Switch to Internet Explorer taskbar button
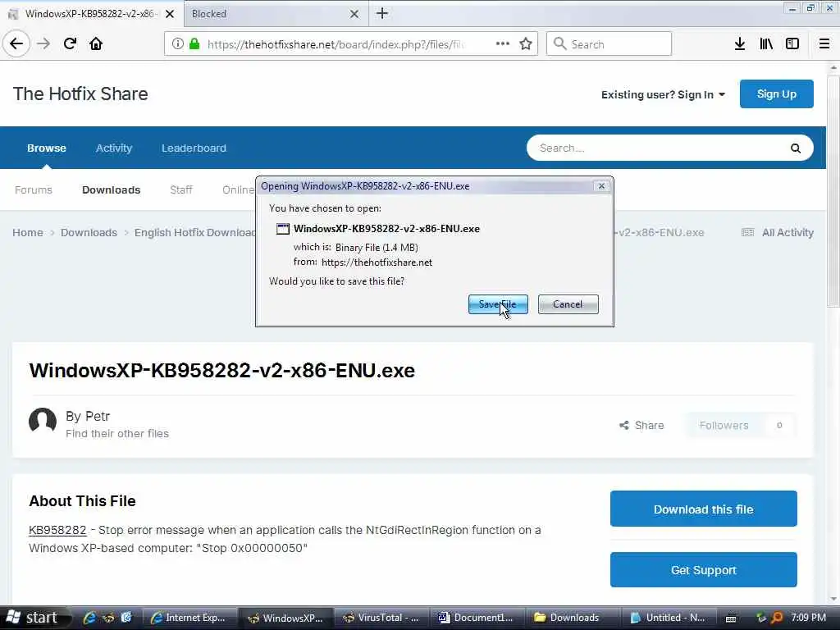The width and height of the screenshot is (840, 630). pos(190,618)
